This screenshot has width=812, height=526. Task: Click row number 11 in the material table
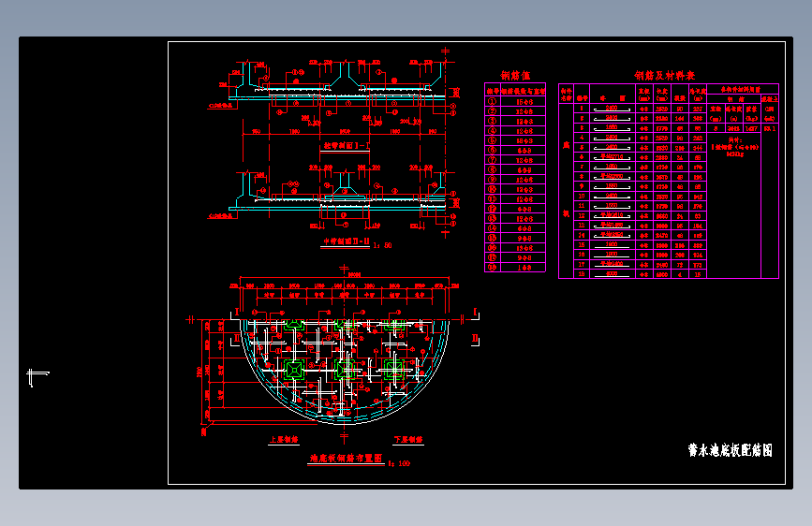click(x=582, y=206)
